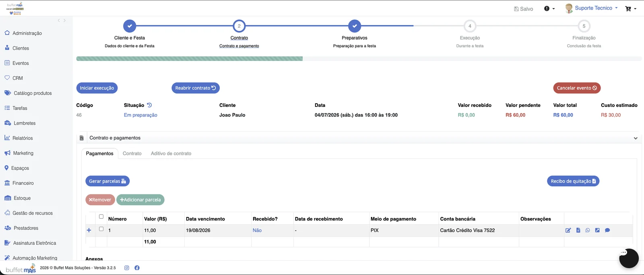The height and width of the screenshot is (275, 644).
Task: Send installment 1 via the WhatsApp icon
Action: coord(588,230)
